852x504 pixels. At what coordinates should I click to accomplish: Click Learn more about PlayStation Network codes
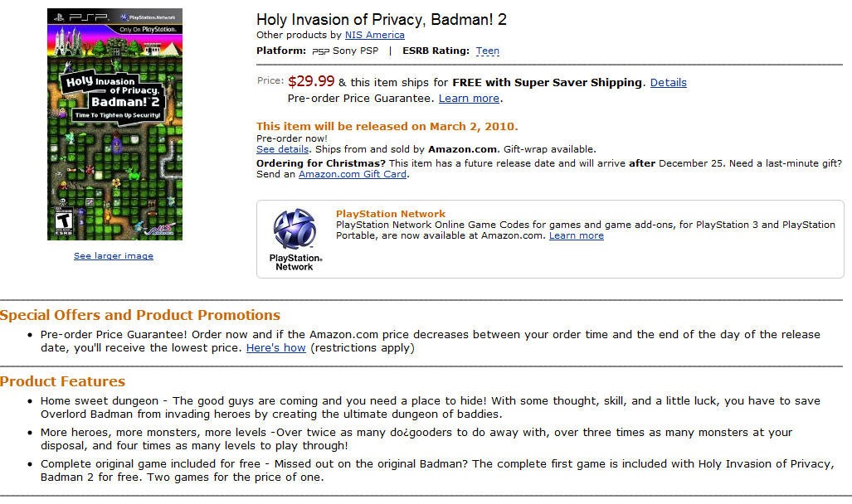576,235
